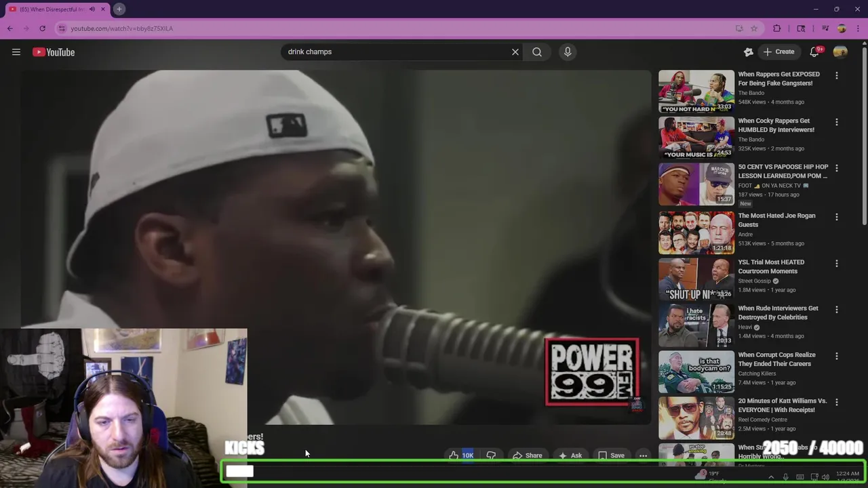The width and height of the screenshot is (868, 488).
Task: Visit Andre channel name
Action: [x=745, y=235]
